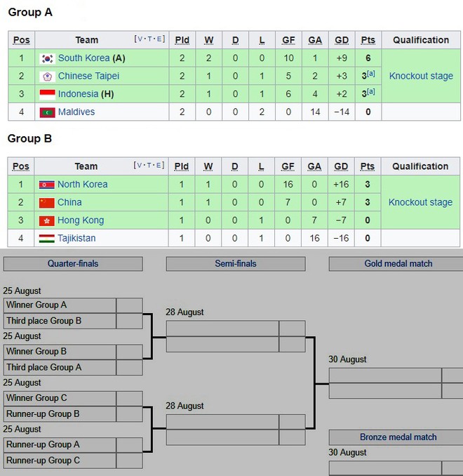
Task: Open Group A Knockout stage link
Action: pos(421,76)
